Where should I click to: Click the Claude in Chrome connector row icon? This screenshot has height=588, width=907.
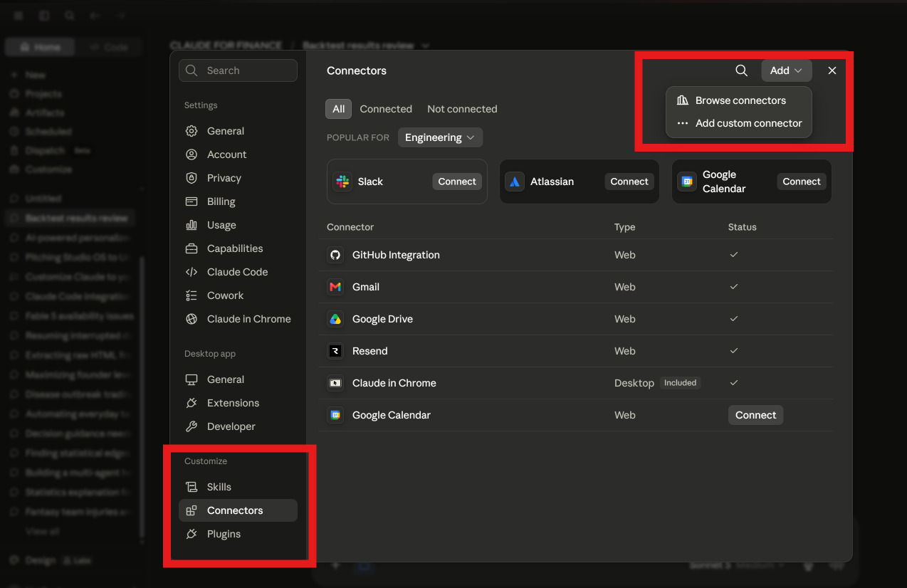[335, 383]
